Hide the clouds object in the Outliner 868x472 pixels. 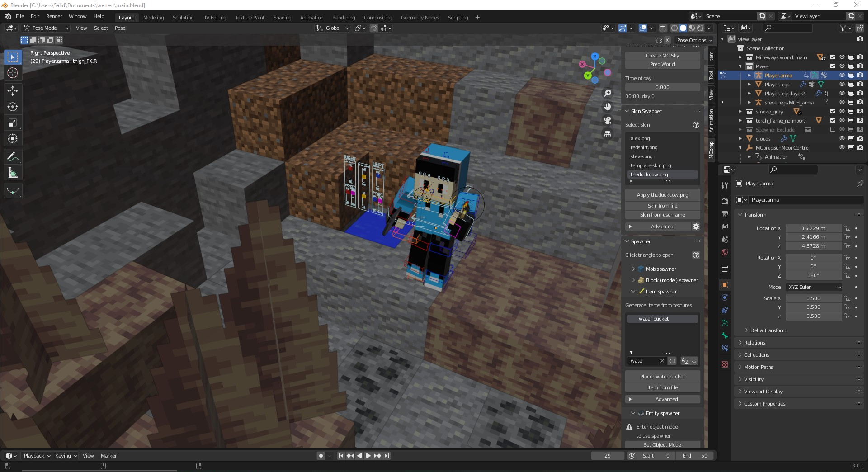842,138
